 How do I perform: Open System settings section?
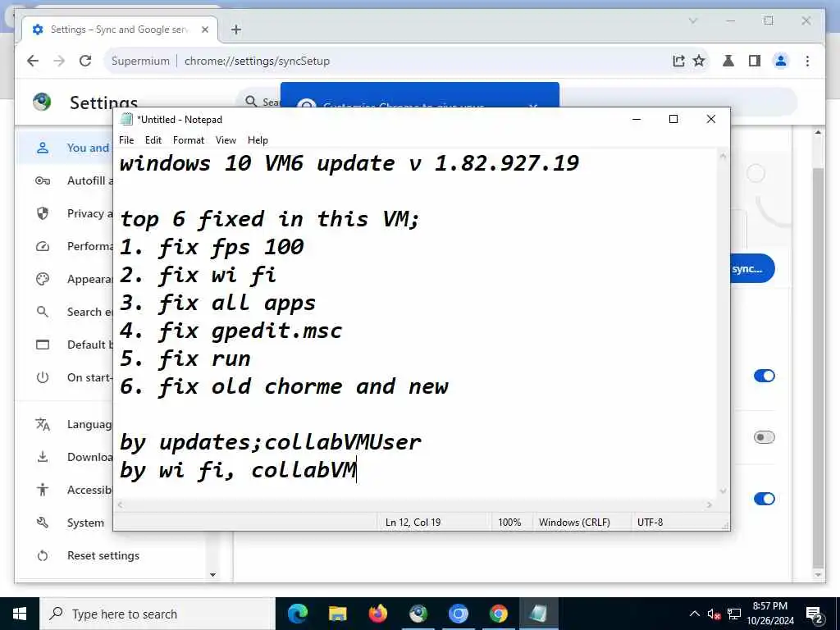pos(64,523)
